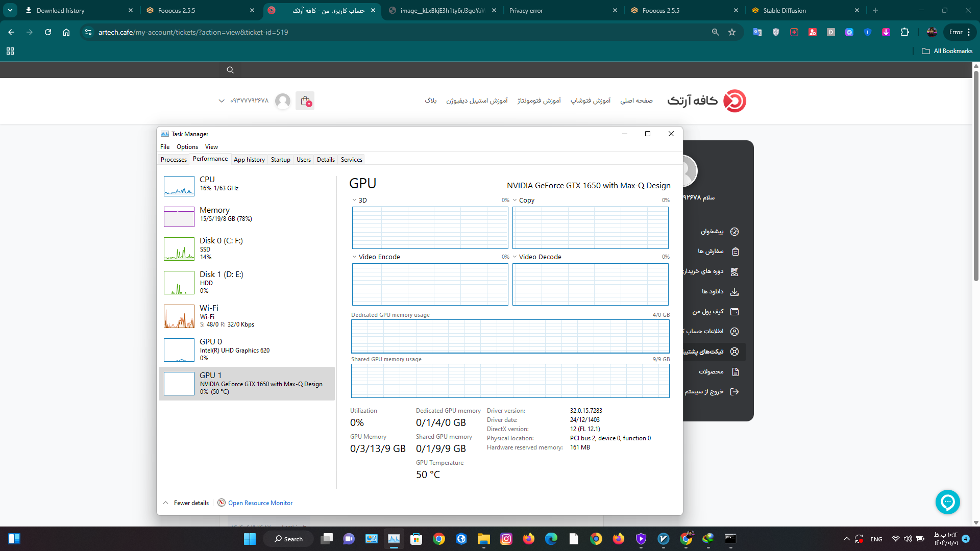Click the website search magnifier icon
The width and height of the screenshot is (980, 551).
[230, 70]
